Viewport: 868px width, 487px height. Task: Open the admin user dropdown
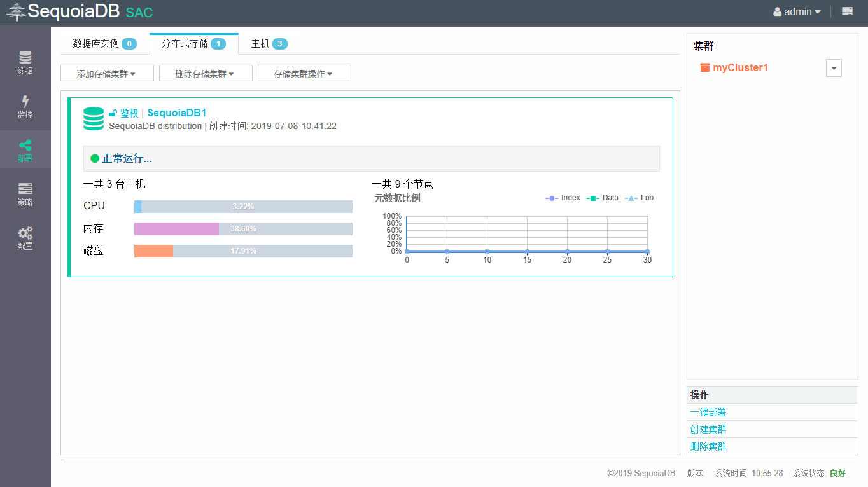point(797,11)
